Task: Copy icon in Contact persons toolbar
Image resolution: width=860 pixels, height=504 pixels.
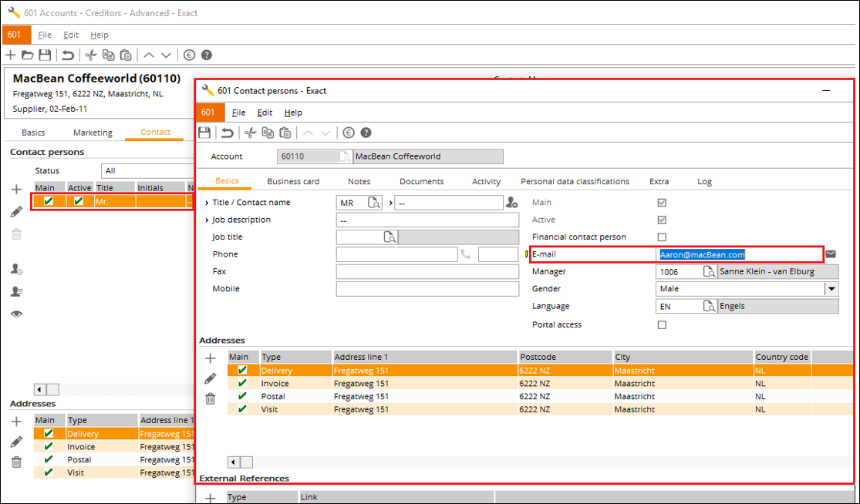Action: tap(268, 133)
